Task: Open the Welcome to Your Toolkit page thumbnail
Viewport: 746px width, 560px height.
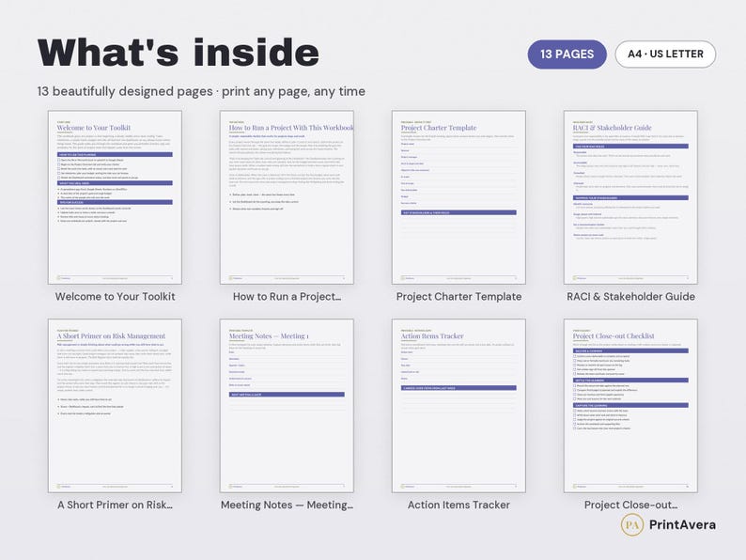Action: click(115, 197)
